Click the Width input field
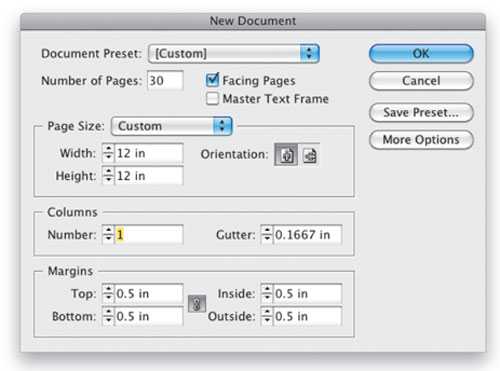The image size is (500, 371). [x=149, y=153]
